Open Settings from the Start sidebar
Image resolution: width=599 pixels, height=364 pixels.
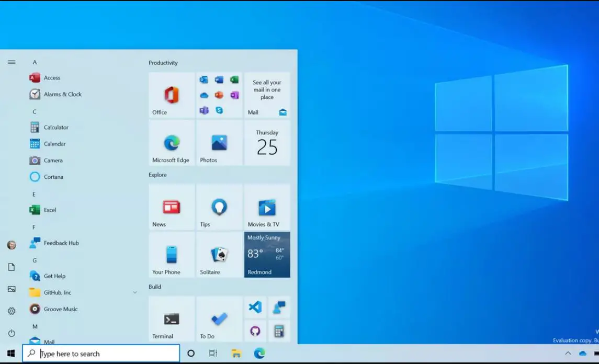click(x=12, y=311)
